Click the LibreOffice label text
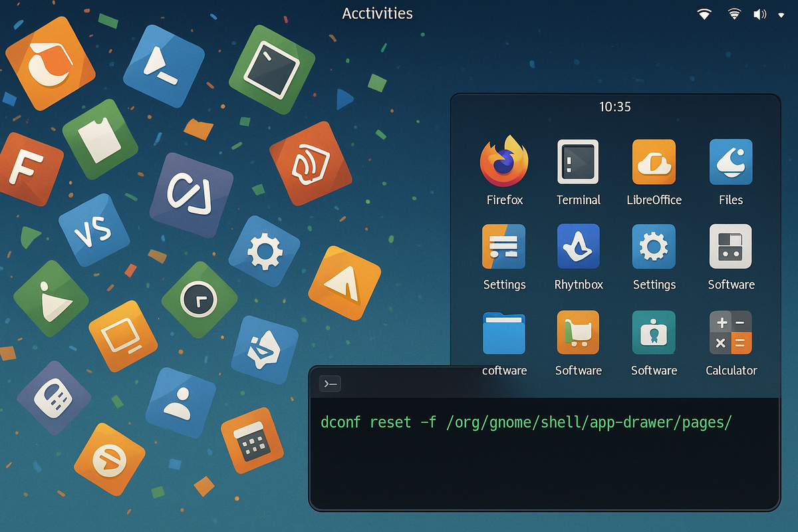Viewport: 798px width, 532px height. pos(654,199)
